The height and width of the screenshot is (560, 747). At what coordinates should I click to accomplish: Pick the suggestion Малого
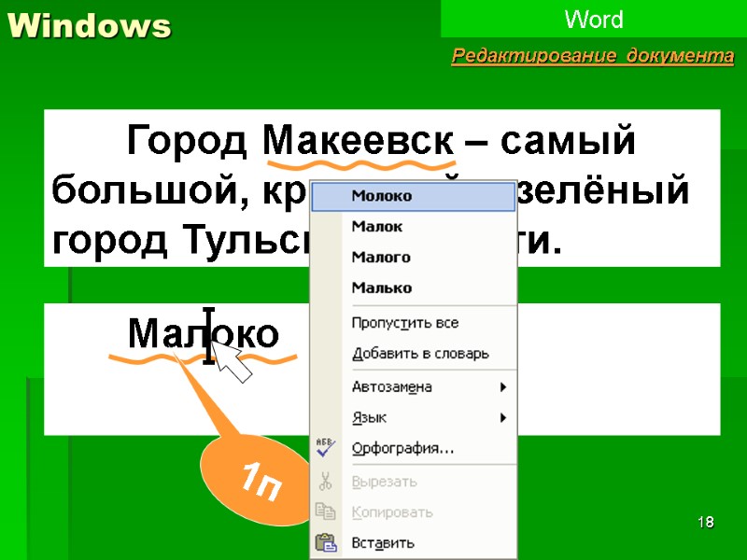pos(413,258)
